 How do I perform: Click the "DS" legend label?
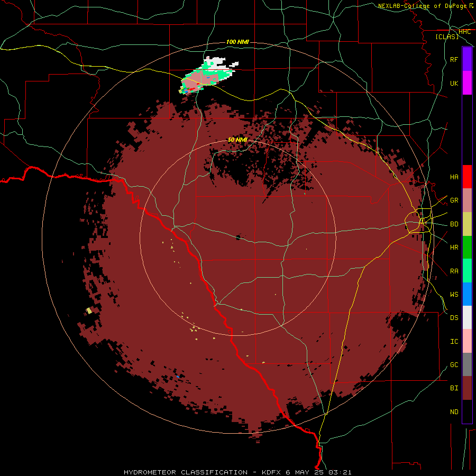tap(454, 318)
